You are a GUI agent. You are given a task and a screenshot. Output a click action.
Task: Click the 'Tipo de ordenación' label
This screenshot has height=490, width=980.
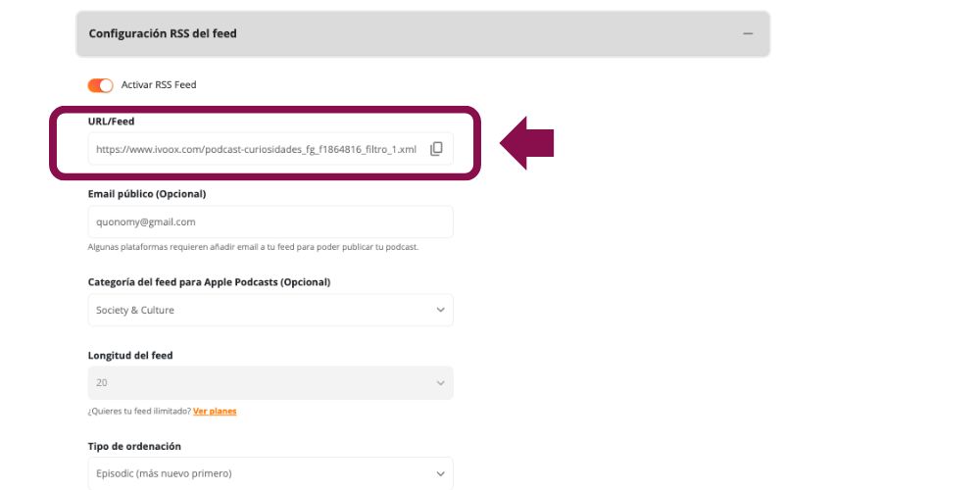pyautogui.click(x=134, y=446)
